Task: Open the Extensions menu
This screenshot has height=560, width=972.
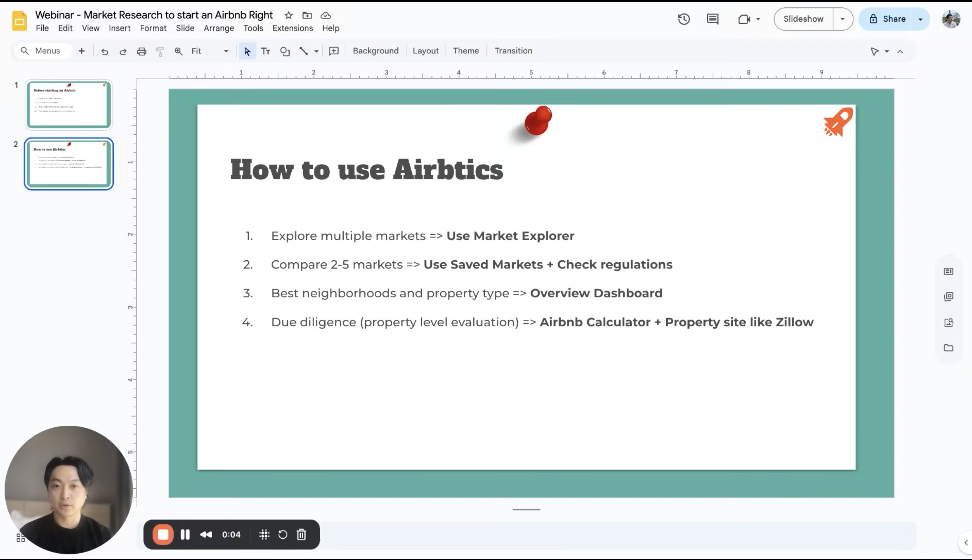Action: tap(292, 28)
